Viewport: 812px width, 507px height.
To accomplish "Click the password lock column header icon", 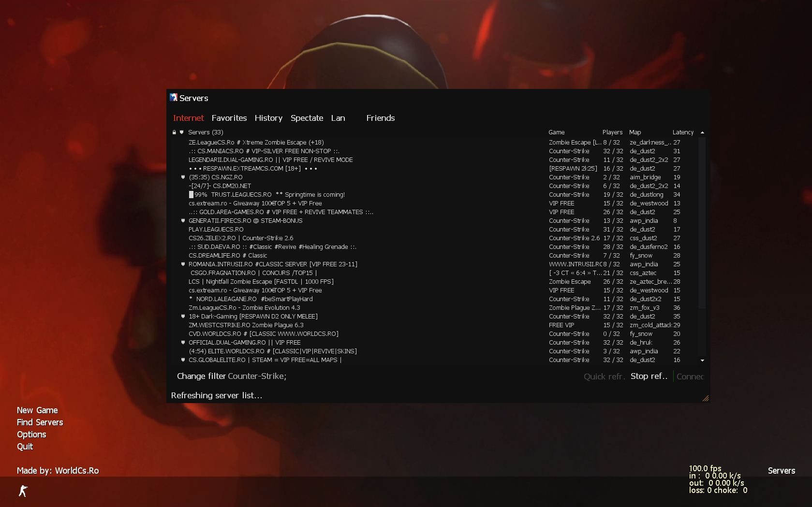I will (174, 132).
